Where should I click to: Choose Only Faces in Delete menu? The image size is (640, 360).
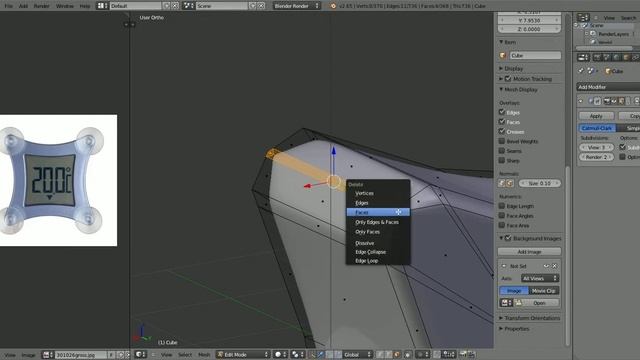point(378,232)
